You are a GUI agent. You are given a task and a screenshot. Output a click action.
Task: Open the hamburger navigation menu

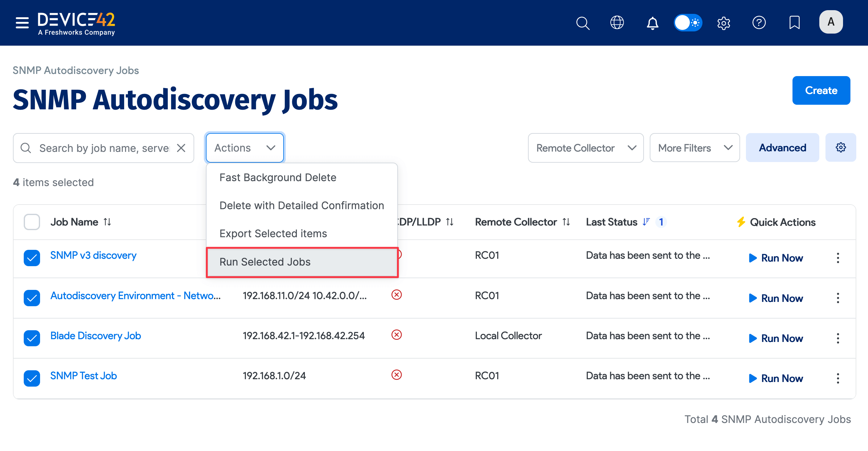click(x=22, y=22)
